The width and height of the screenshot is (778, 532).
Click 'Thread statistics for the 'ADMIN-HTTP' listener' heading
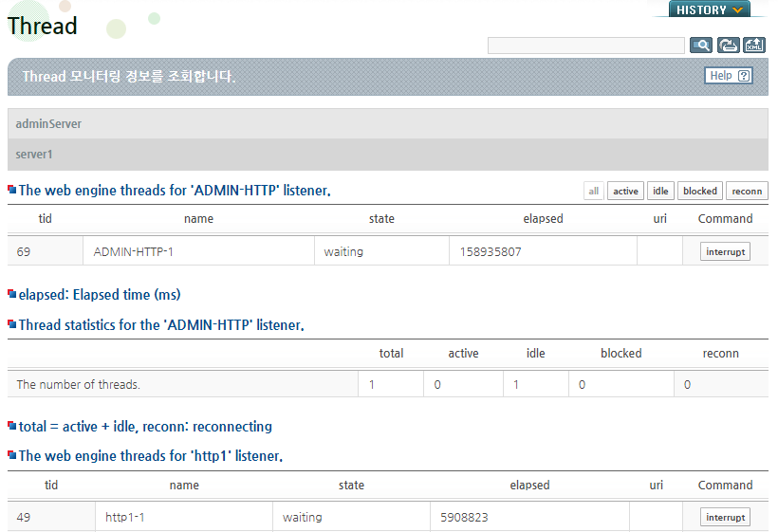161,325
